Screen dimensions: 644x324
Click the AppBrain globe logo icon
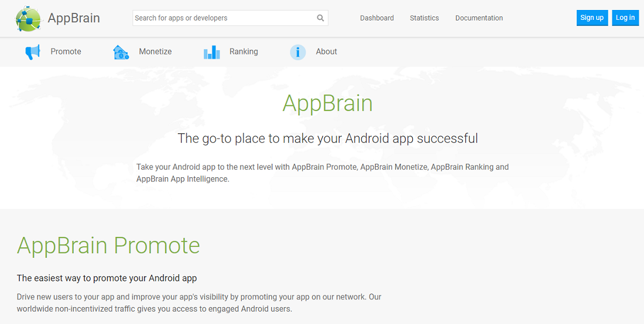[x=28, y=18]
